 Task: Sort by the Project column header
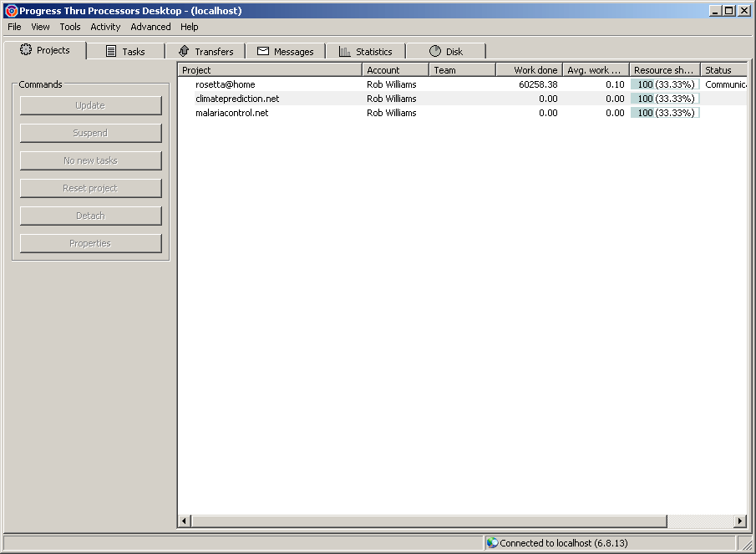click(270, 70)
